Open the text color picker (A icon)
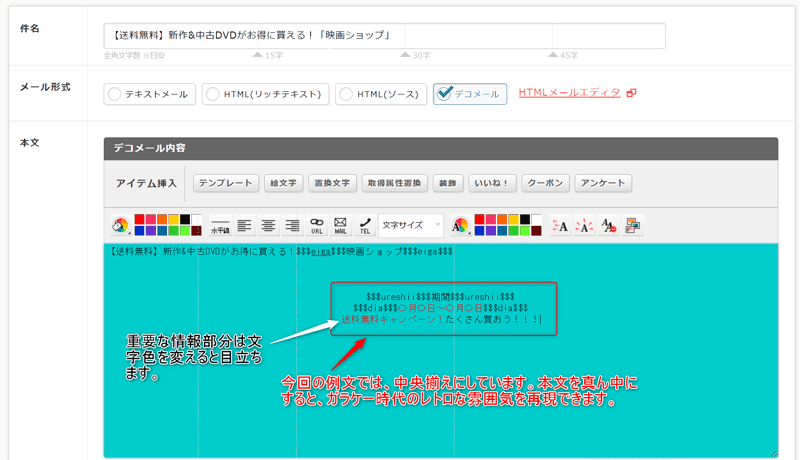 tap(460, 225)
